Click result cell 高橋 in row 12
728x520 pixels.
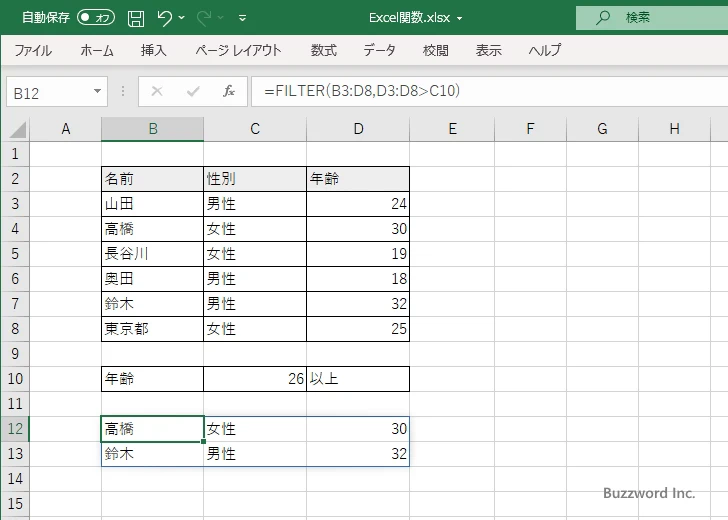pos(152,429)
